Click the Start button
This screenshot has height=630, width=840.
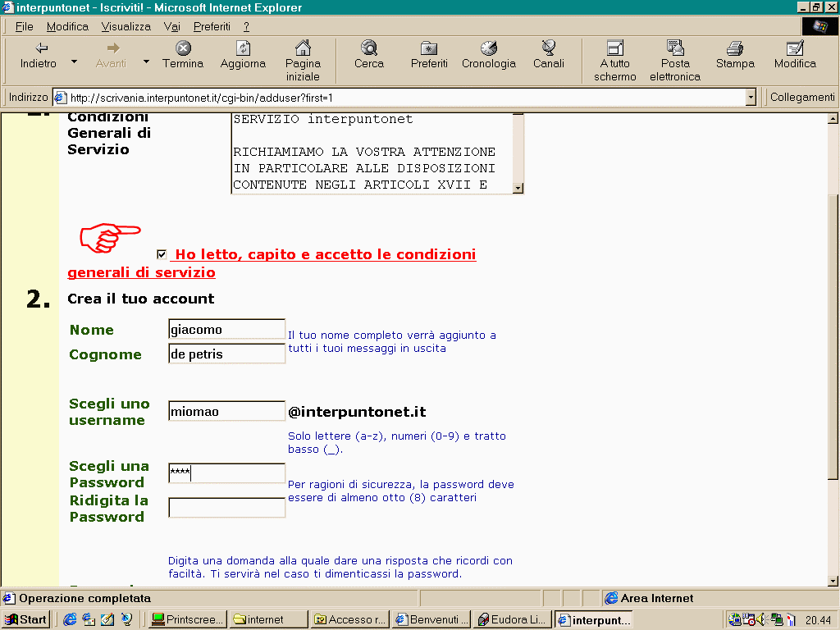26,619
